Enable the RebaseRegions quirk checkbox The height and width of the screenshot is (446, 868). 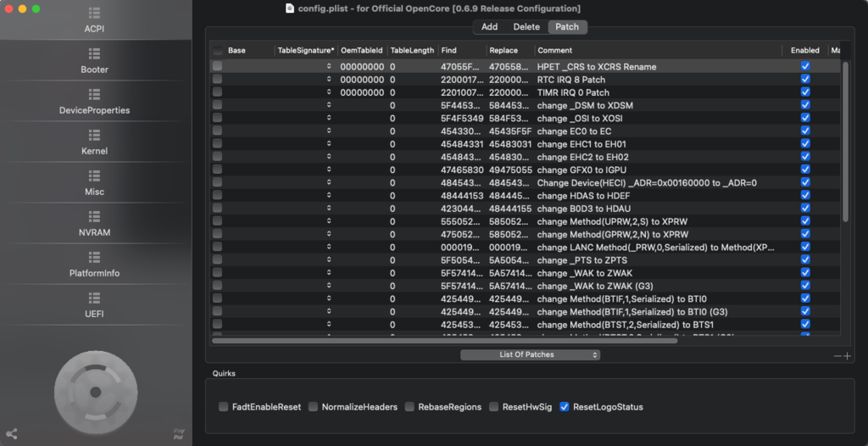coord(409,407)
